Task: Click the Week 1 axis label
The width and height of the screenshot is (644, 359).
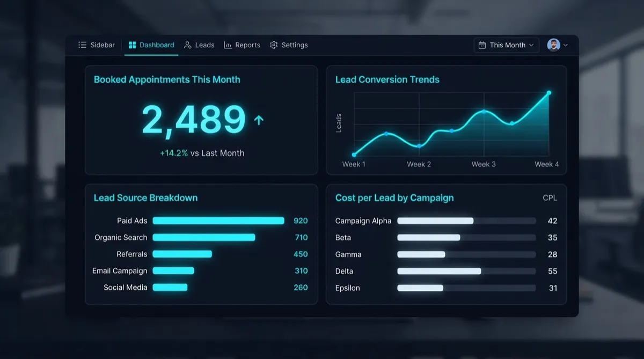Action: 354,164
